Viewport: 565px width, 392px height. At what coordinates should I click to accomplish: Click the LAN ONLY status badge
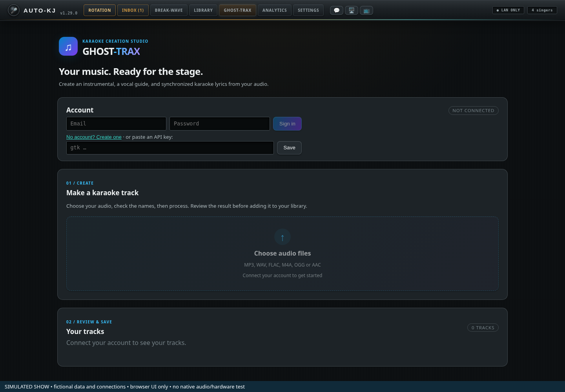pyautogui.click(x=508, y=10)
